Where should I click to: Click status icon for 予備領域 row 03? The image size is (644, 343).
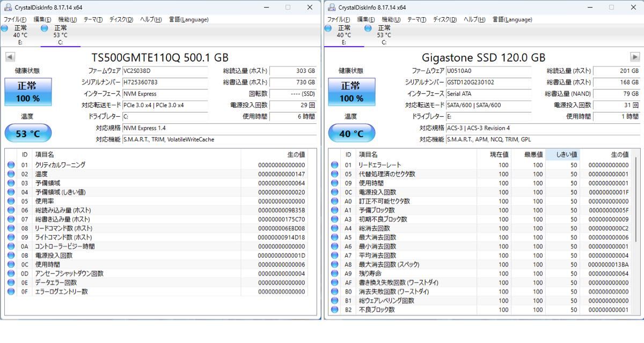[11, 183]
